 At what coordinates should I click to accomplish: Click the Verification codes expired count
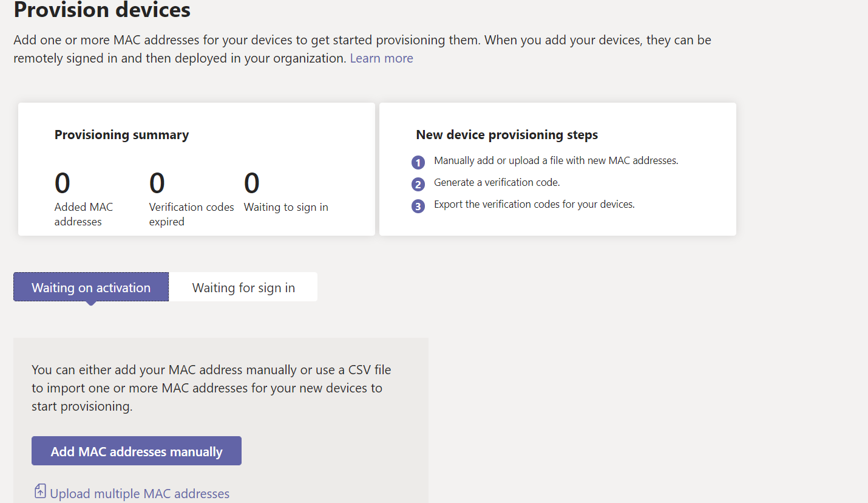tap(157, 183)
